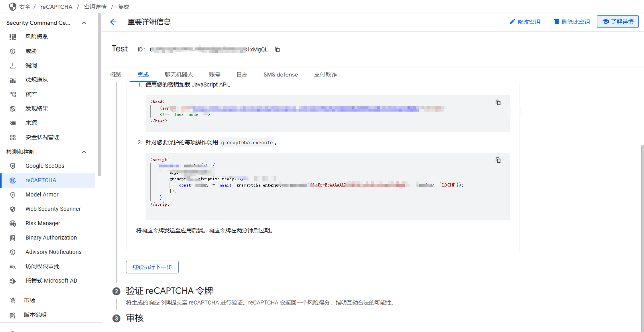
Task: Click the 法规遵从 icon in sidebar
Action: pyautogui.click(x=13, y=80)
